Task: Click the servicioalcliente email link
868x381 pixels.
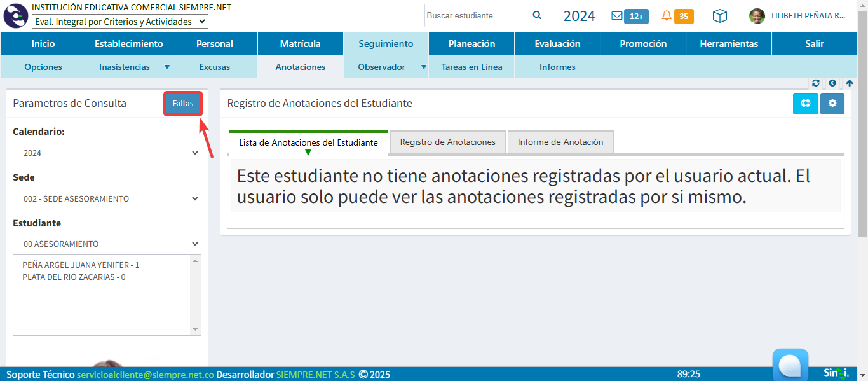Action: pyautogui.click(x=146, y=374)
